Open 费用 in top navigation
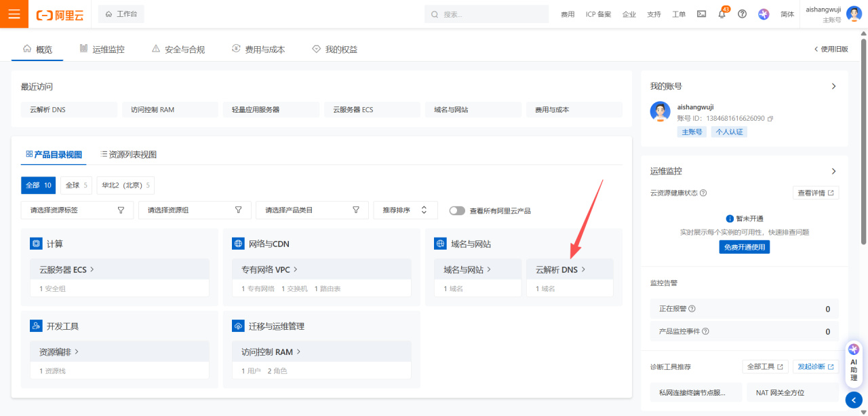Image resolution: width=868 pixels, height=416 pixels. point(568,14)
